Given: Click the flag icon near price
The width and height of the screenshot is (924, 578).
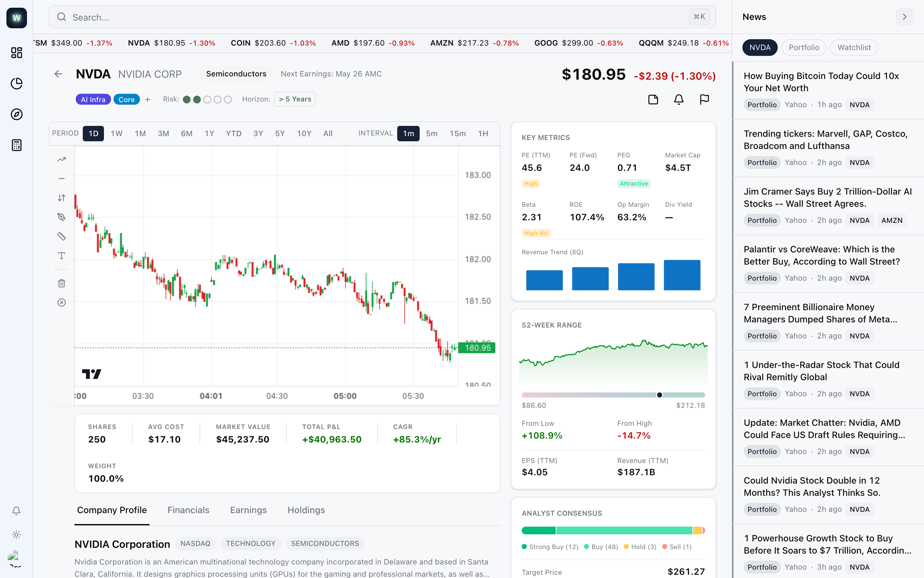Looking at the screenshot, I should 704,100.
